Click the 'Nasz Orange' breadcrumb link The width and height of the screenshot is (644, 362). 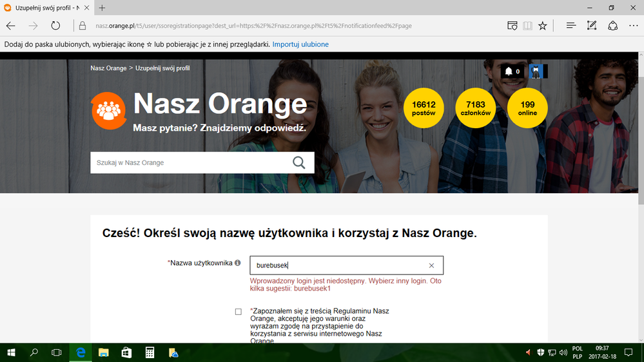click(x=108, y=68)
